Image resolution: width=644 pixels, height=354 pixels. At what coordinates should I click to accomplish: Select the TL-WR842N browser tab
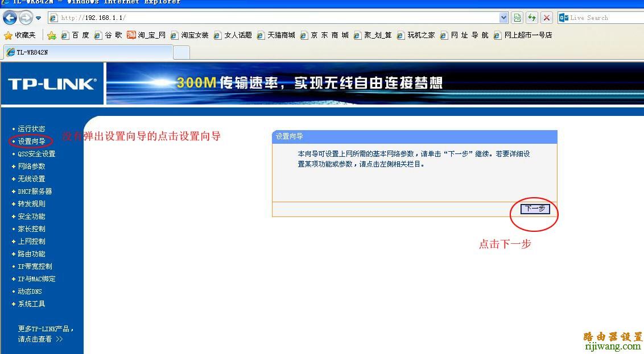click(x=88, y=52)
